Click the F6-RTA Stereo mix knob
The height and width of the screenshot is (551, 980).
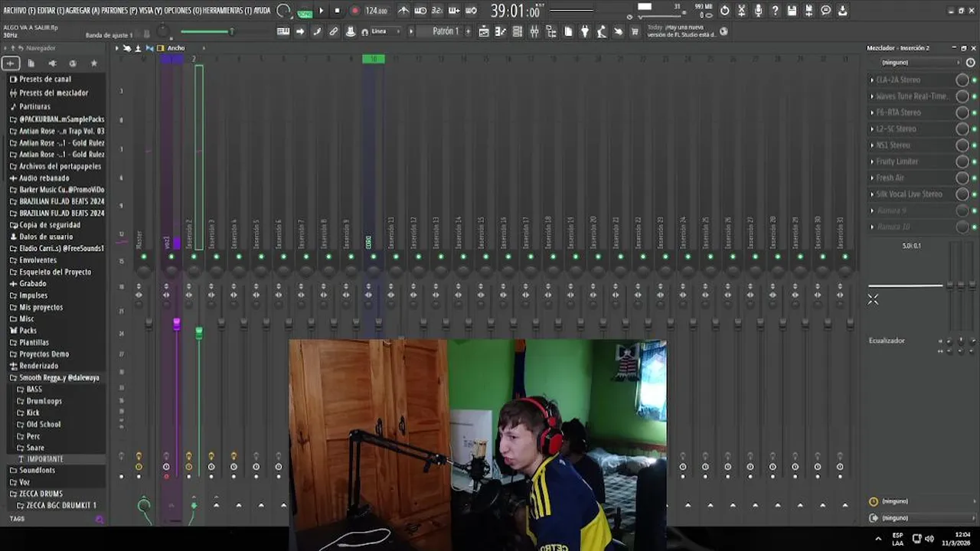tap(962, 112)
